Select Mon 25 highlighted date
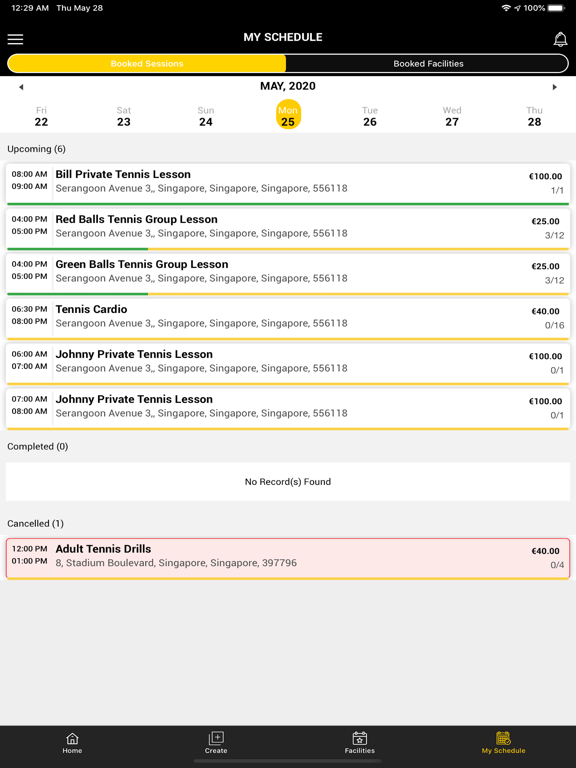Image resolution: width=576 pixels, height=768 pixels. coord(288,115)
